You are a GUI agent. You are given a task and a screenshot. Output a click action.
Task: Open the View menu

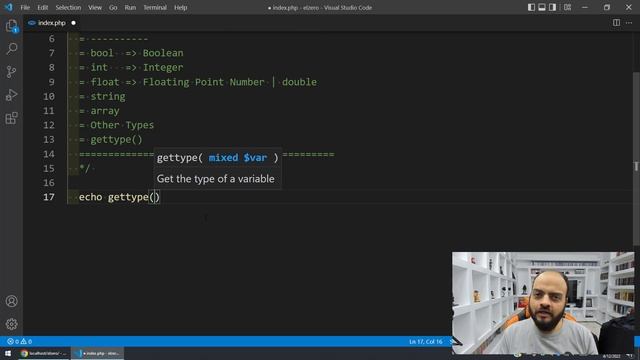95,7
